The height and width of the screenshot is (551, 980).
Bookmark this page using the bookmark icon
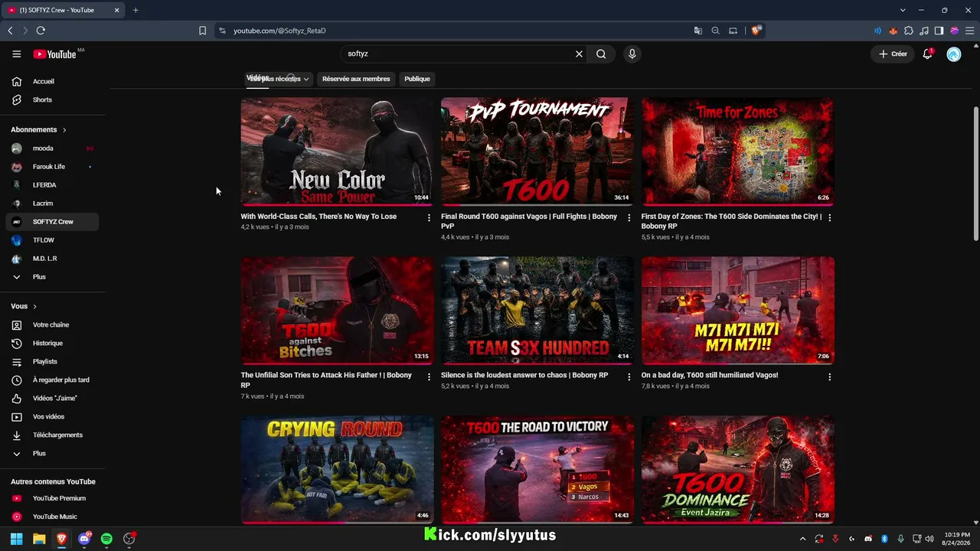202,31
